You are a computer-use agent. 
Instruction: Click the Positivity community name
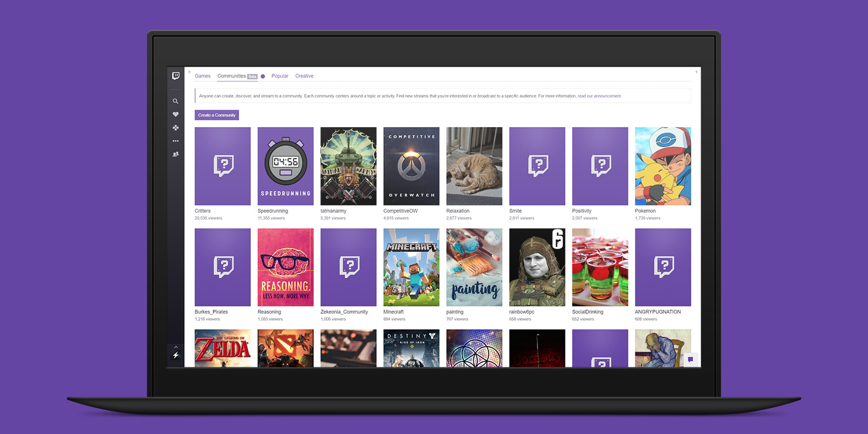coord(582,211)
